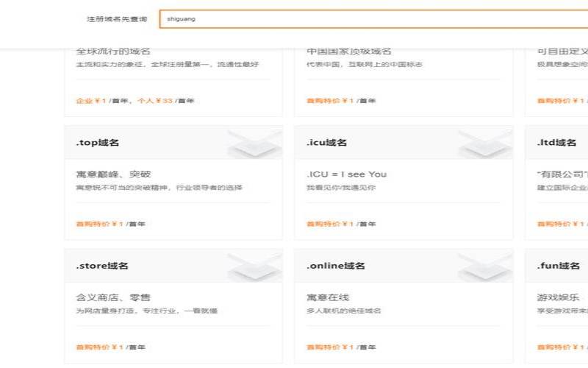Click the 中国国家顶级域名 heading
588x368 pixels.
tap(348, 51)
